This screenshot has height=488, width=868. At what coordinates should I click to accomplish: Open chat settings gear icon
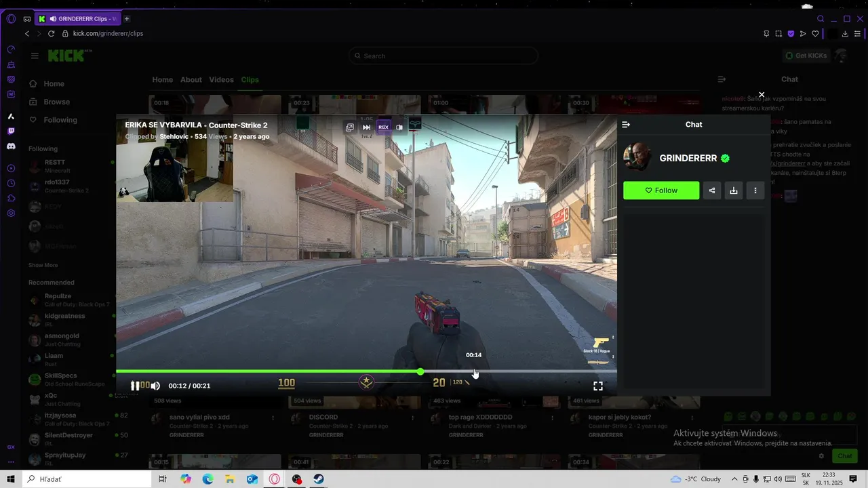click(822, 456)
